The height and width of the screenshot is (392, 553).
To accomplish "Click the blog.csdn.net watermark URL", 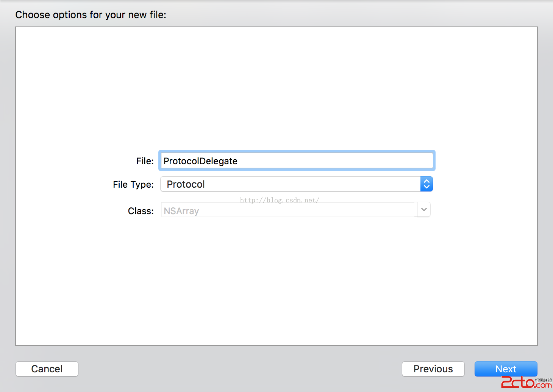I will point(280,200).
